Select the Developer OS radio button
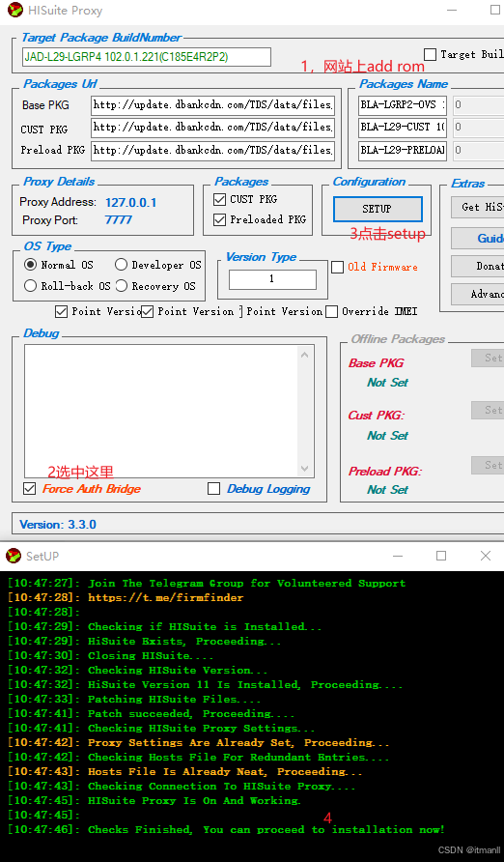Screen dimensions: 504x862 tap(121, 265)
